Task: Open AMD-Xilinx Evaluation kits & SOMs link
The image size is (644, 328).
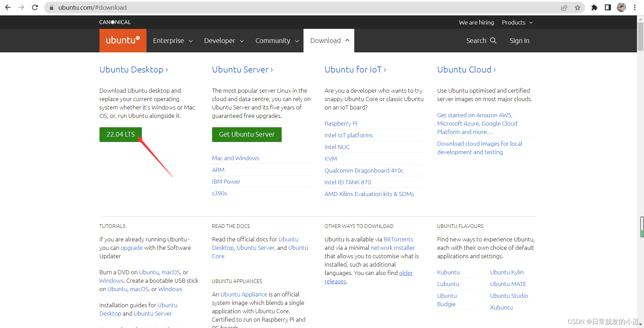Action: [x=369, y=194]
